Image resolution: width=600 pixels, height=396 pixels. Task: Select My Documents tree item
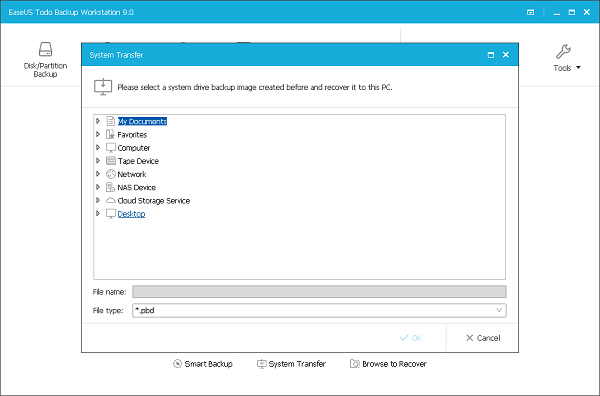[x=142, y=121]
